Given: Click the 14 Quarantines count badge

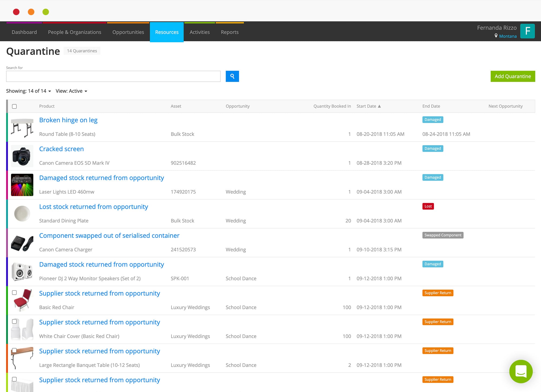Looking at the screenshot, I should point(82,51).
